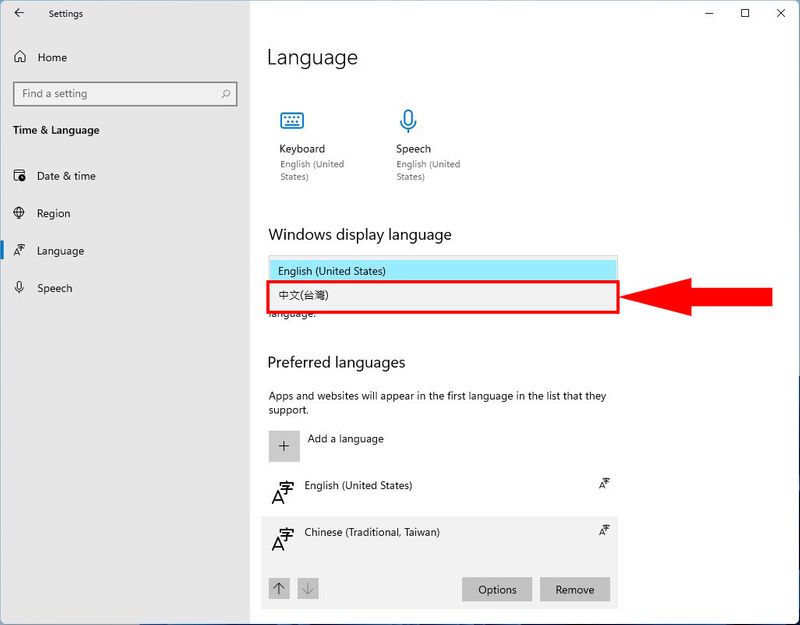Click the Speech label under microphone

[x=413, y=148]
